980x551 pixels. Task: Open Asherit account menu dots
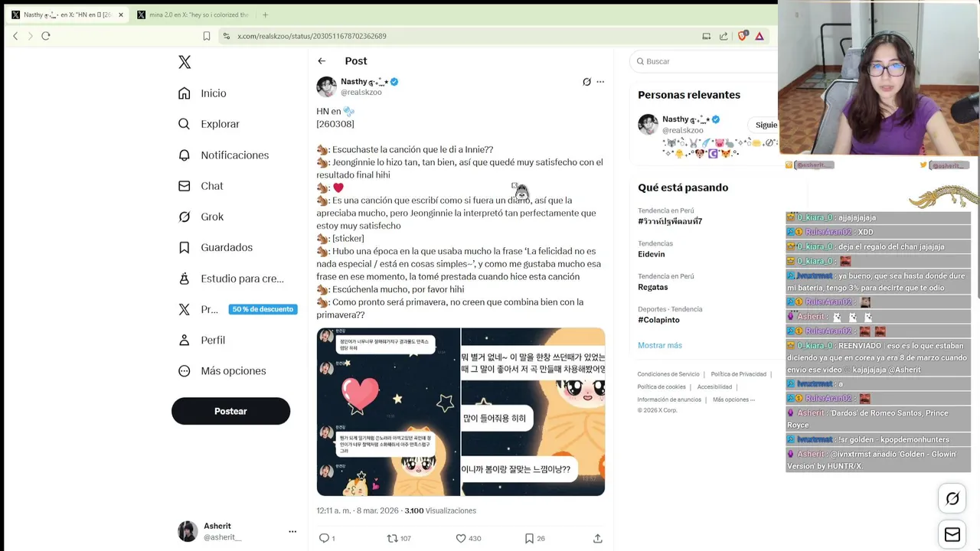(292, 531)
